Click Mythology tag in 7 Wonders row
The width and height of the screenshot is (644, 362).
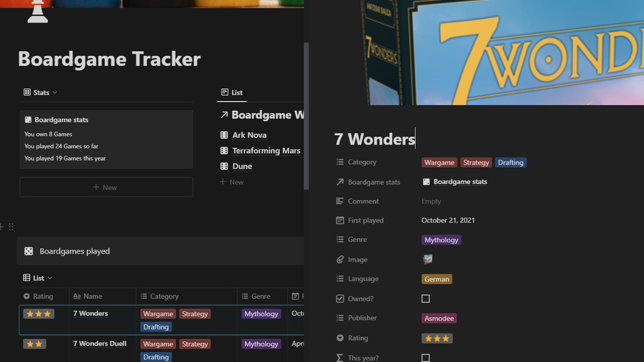(x=261, y=313)
